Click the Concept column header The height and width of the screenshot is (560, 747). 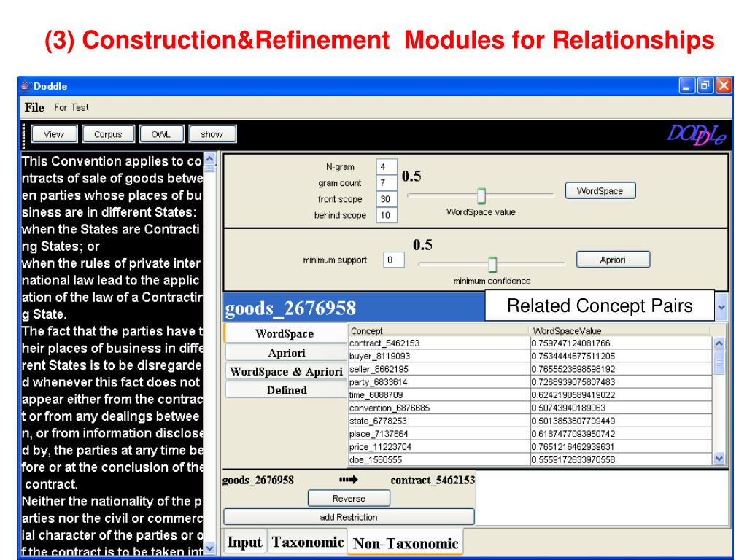pos(438,330)
